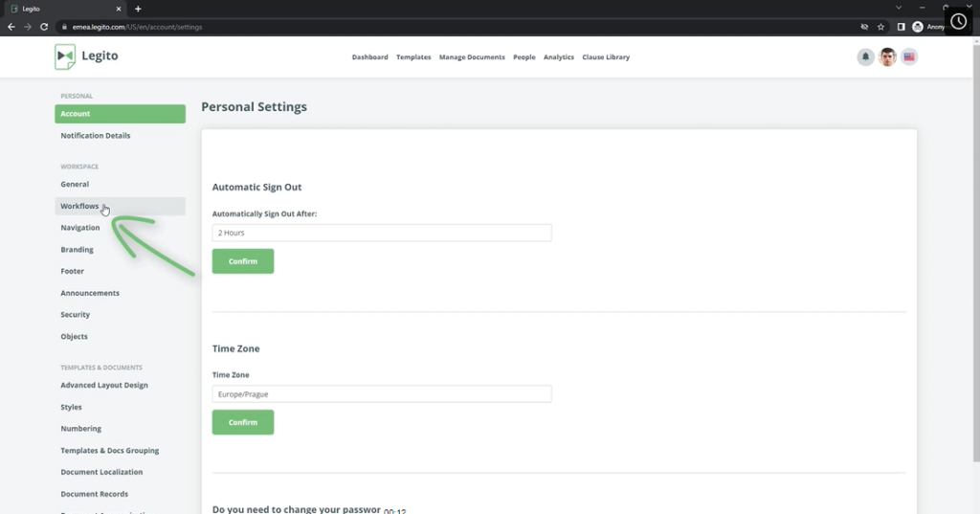The width and height of the screenshot is (980, 514).
Task: Expand Automatically Sign Out After dropdown
Action: [x=381, y=233]
